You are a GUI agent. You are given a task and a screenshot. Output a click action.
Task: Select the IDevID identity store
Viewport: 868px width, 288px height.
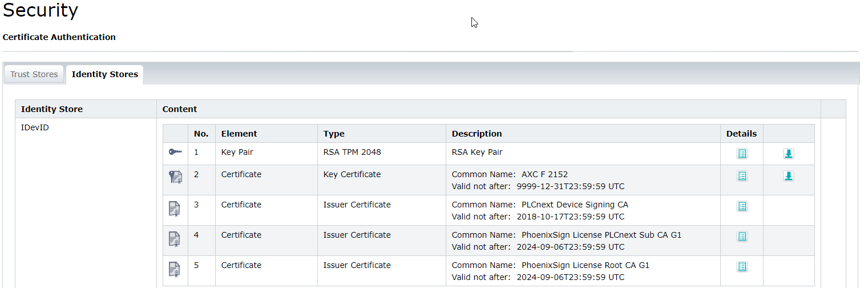[35, 127]
